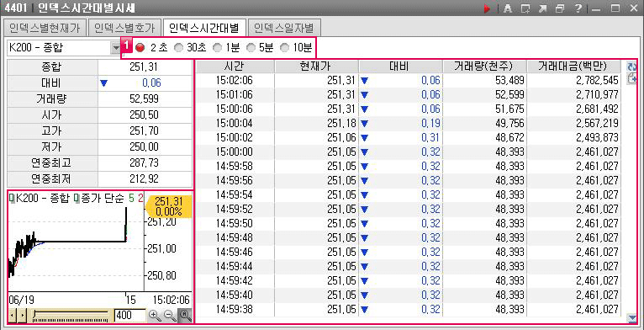This screenshot has height=330, width=644.
Task: Click the 거래량 value 52,599 in summary
Action: (x=145, y=99)
